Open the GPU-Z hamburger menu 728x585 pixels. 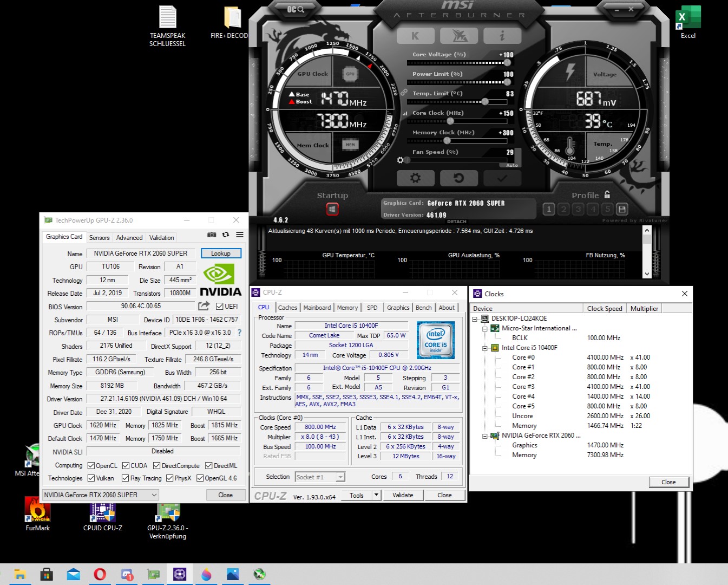pos(240,235)
